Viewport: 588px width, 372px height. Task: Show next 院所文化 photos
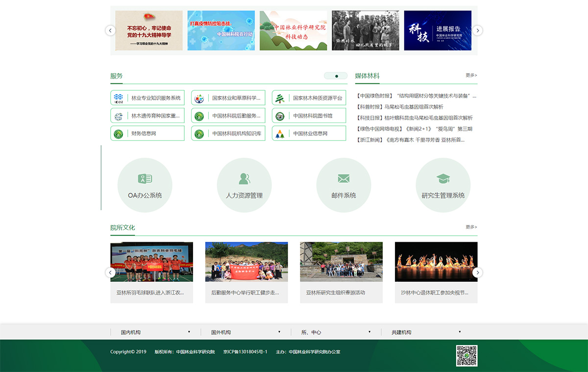[x=477, y=273]
